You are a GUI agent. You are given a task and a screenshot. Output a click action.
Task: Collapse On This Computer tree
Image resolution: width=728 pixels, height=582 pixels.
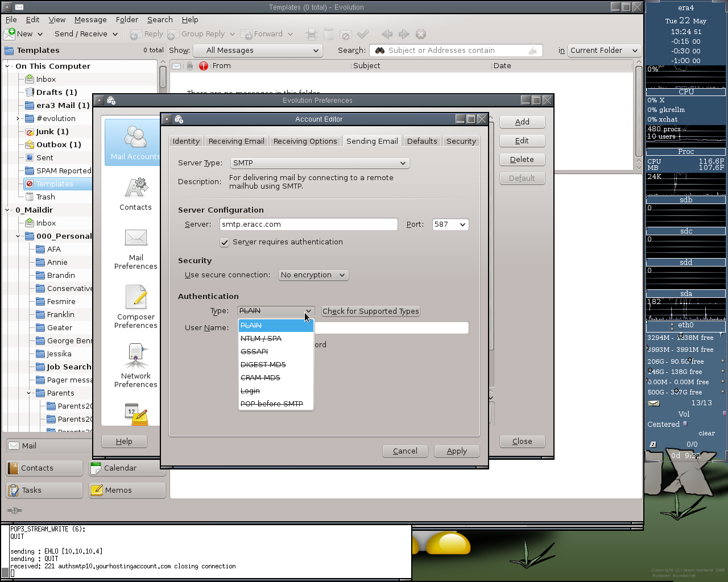tap(7, 66)
